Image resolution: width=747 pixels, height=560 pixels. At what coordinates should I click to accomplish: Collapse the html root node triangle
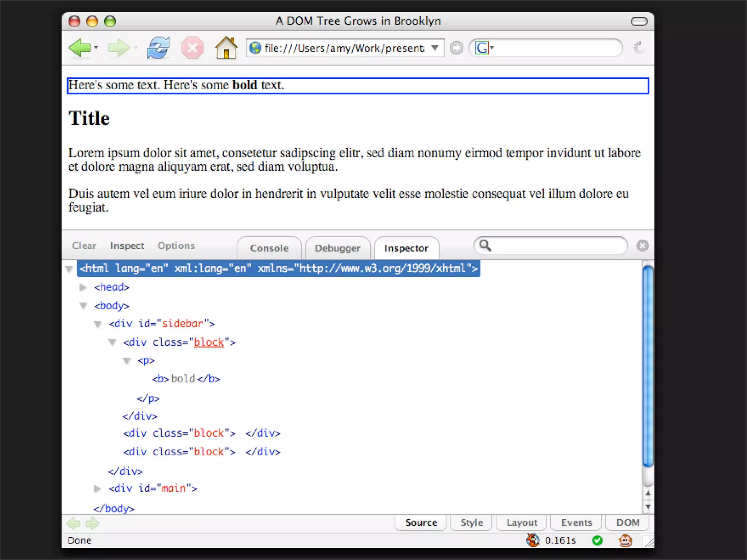(x=69, y=269)
